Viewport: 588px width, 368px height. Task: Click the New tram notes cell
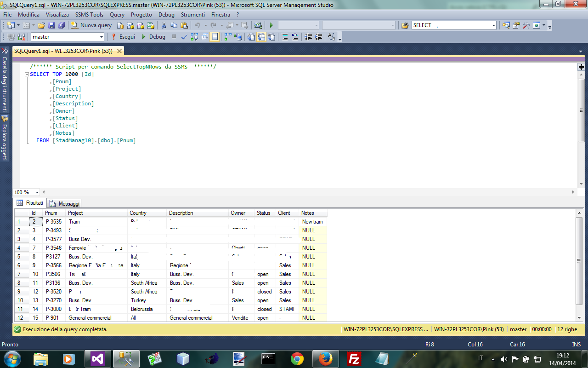tap(313, 222)
